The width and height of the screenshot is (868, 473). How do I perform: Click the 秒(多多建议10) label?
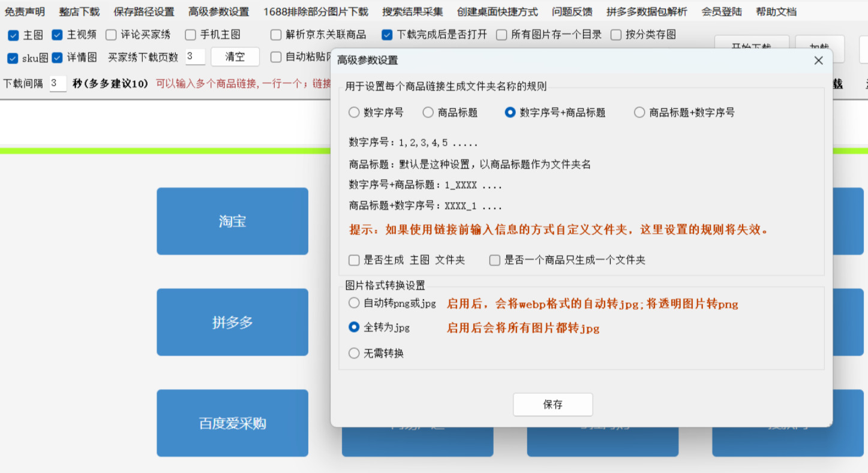[x=110, y=83]
